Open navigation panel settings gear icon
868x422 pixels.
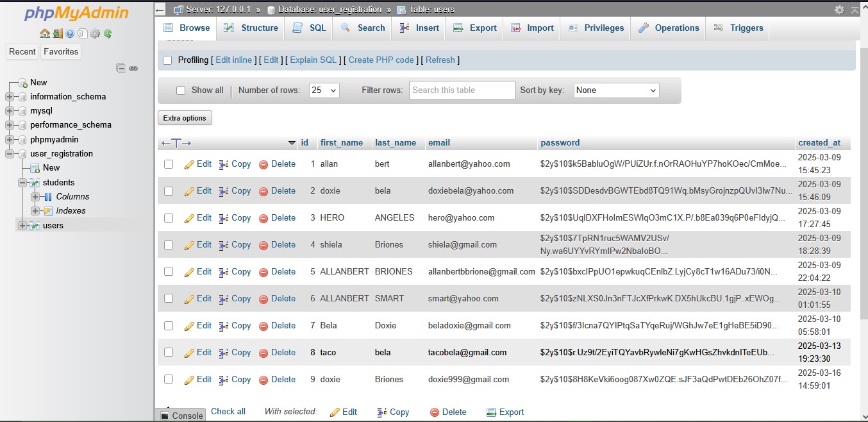coord(96,34)
